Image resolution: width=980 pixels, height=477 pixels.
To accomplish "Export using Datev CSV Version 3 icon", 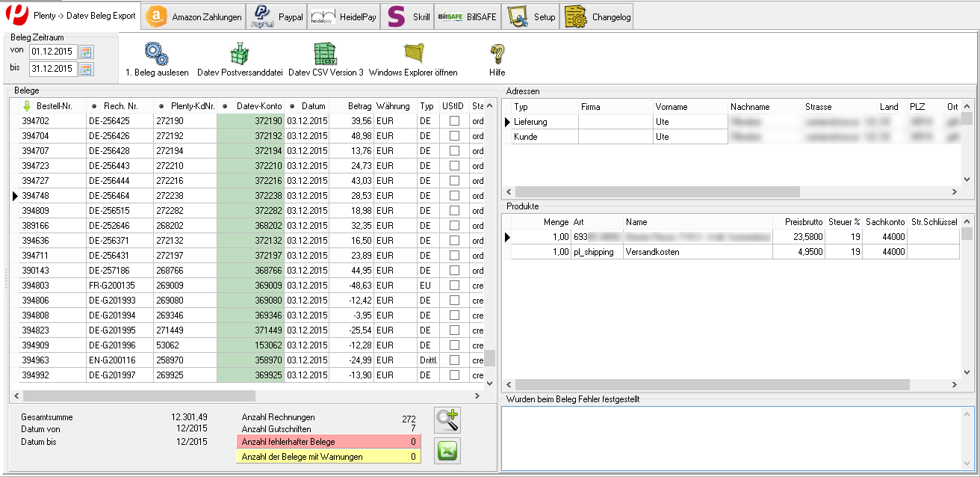I will [x=325, y=53].
